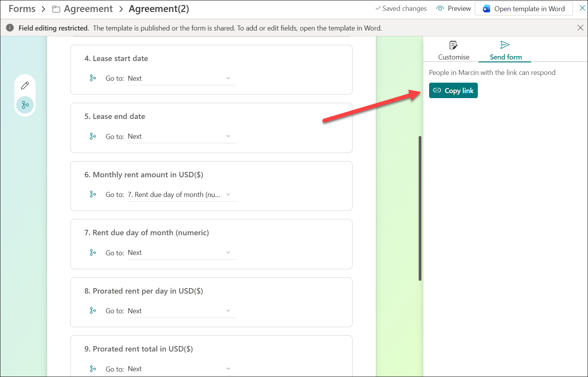Open Go to dropdown for Monthly rent amount
The height and width of the screenshot is (377, 588).
coord(181,195)
